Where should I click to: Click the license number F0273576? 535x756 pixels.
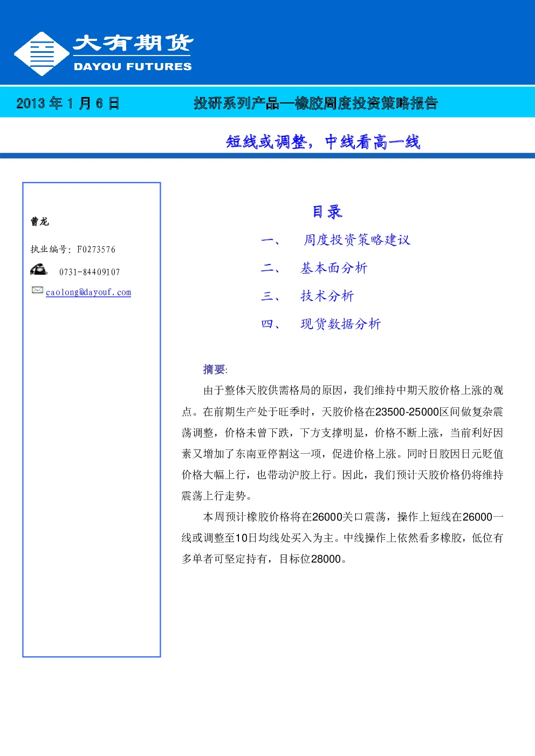click(x=96, y=249)
